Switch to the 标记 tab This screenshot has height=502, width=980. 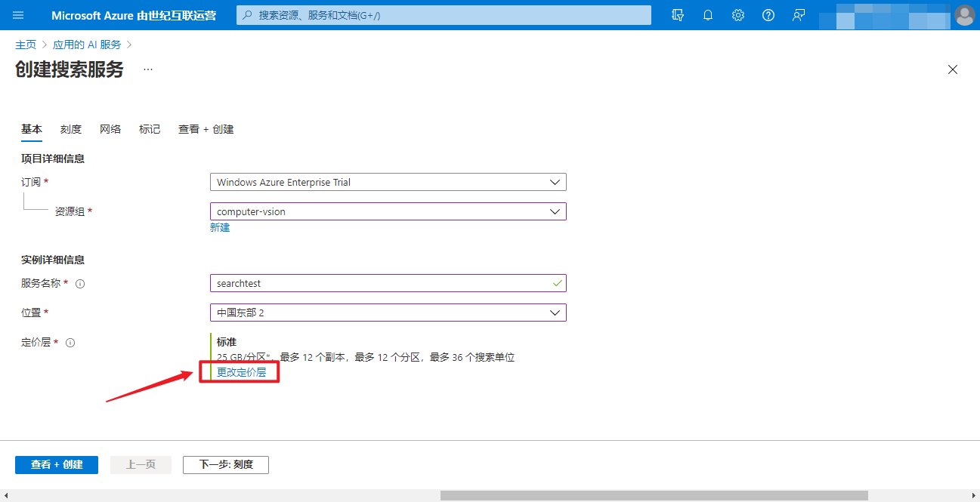(150, 129)
